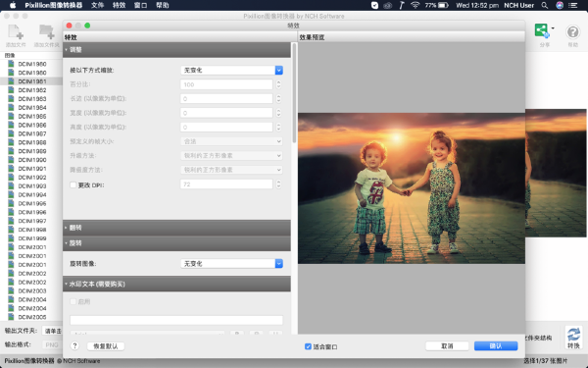Open the 文件 menu
The width and height of the screenshot is (588, 368).
[x=97, y=5]
